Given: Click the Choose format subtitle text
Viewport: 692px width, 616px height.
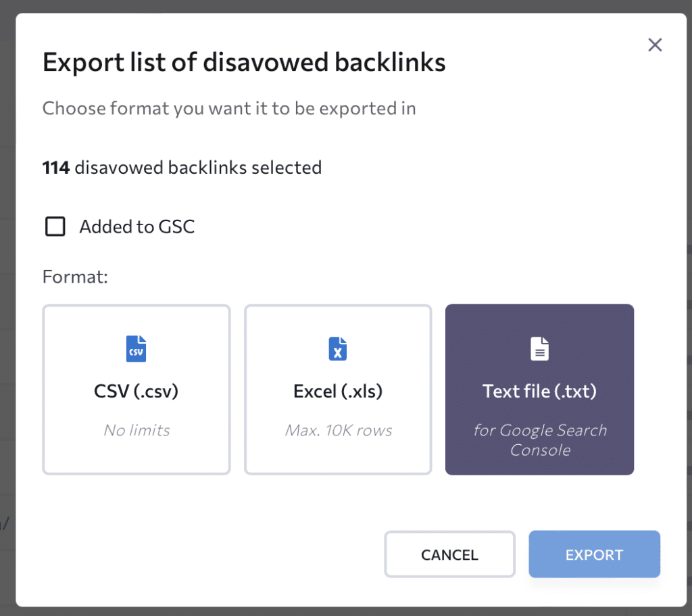Looking at the screenshot, I should [x=229, y=109].
